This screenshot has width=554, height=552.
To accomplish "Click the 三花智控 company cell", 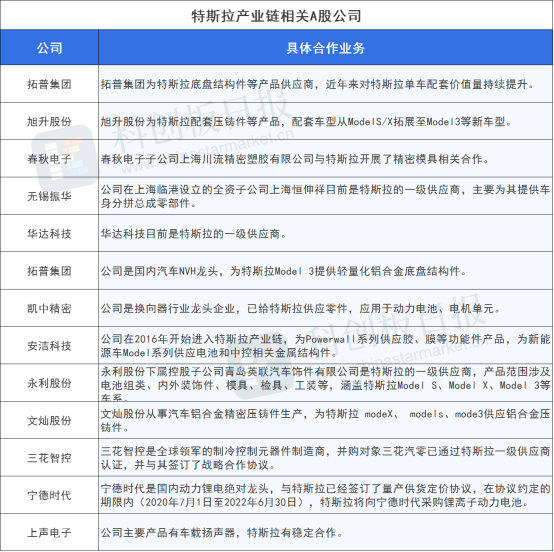I will [49, 458].
